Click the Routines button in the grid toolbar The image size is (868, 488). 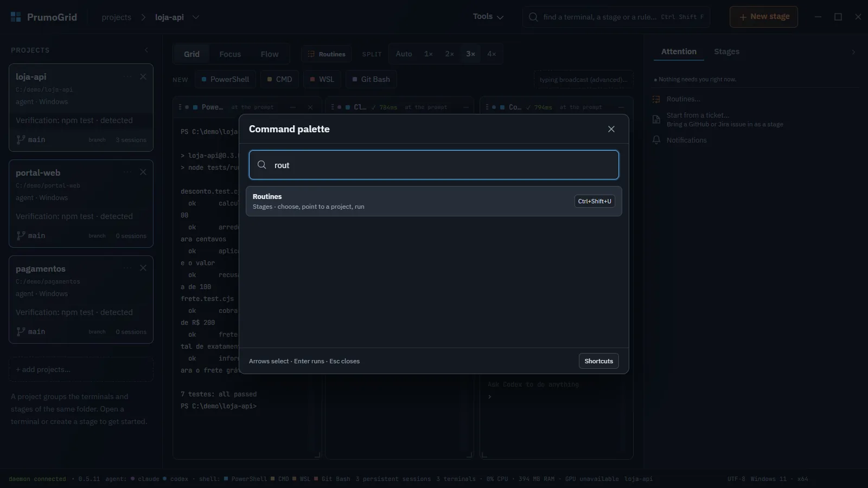click(327, 54)
